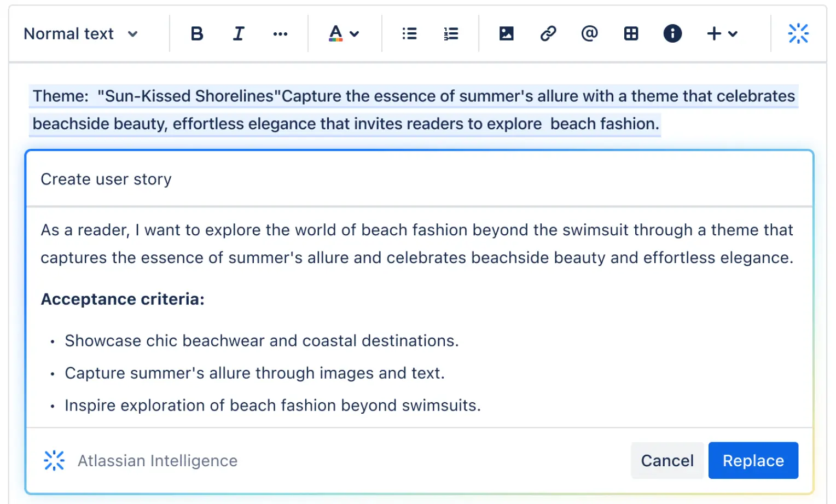Expand the text color dropdown arrow
The image size is (836, 504).
tap(355, 34)
